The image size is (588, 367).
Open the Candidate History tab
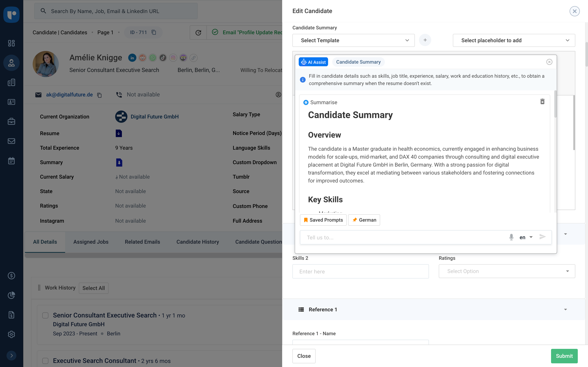point(198,242)
